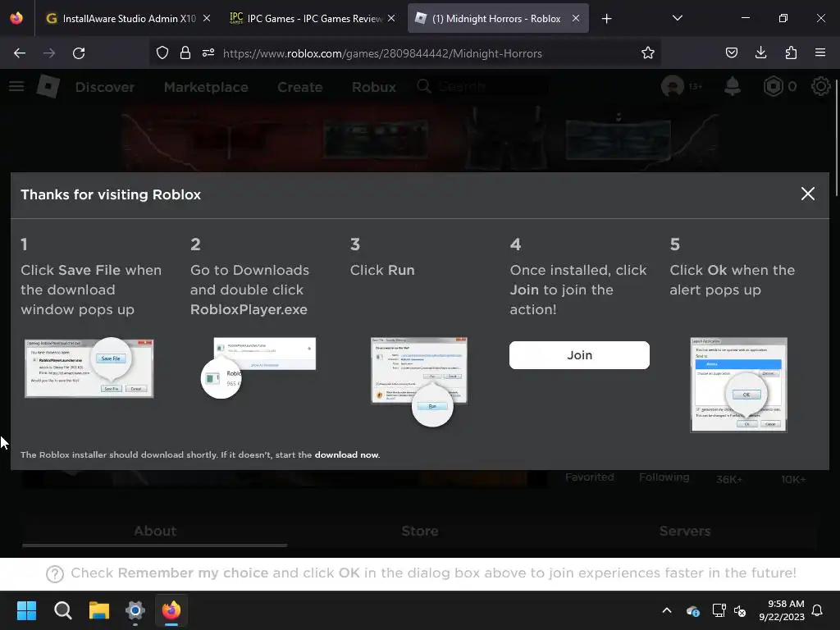
Task: Open the Firefox application menu
Action: click(820, 53)
